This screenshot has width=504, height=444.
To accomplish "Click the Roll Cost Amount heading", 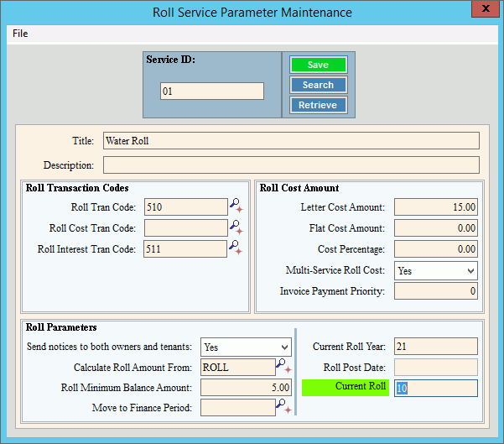I will (x=299, y=188).
